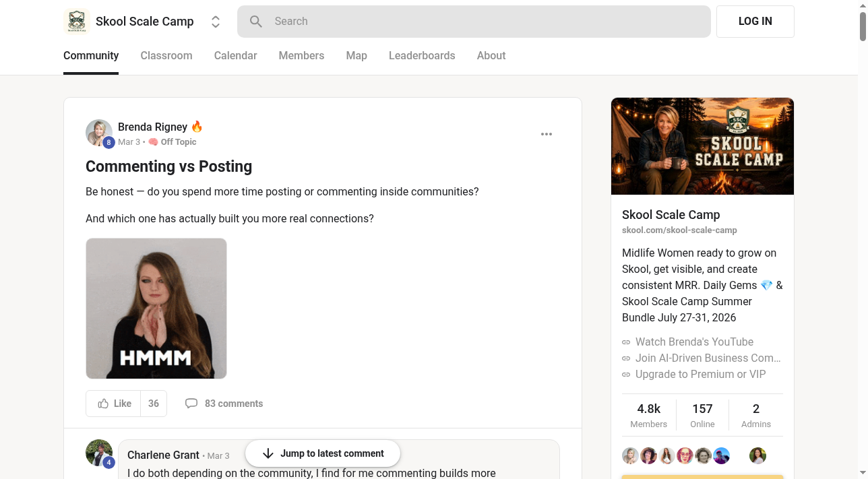
Task: Open the 83 comments link
Action: pyautogui.click(x=234, y=404)
